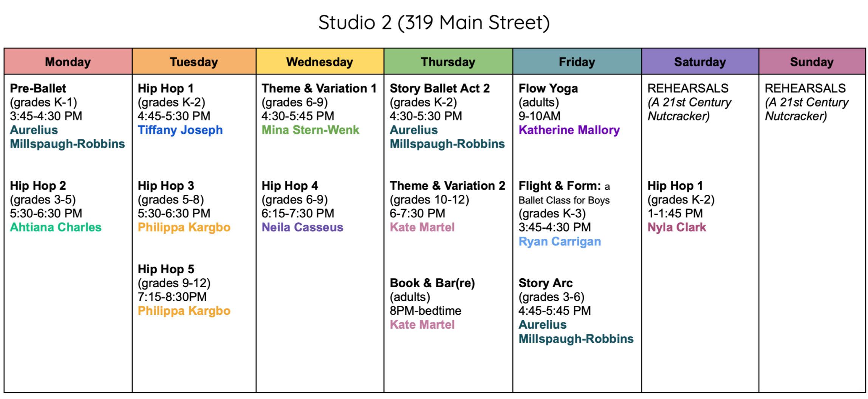Select the Mina Stern-Wenk instructor name

[310, 130]
